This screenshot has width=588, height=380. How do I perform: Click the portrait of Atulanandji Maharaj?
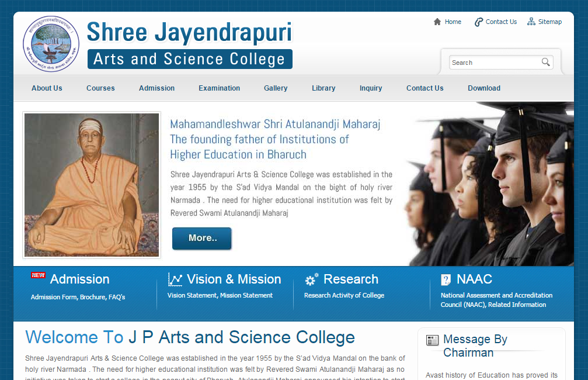(92, 185)
